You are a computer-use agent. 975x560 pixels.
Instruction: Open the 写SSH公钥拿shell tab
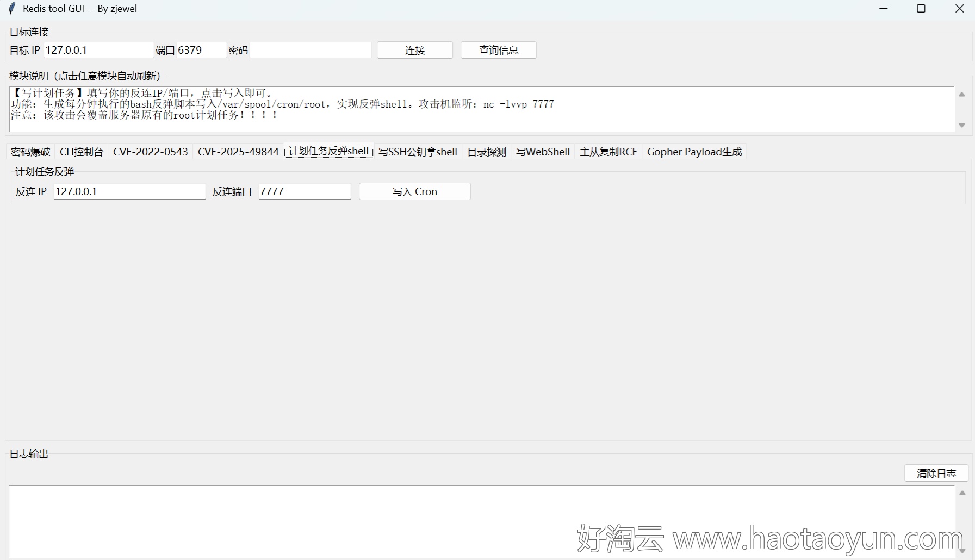(418, 152)
